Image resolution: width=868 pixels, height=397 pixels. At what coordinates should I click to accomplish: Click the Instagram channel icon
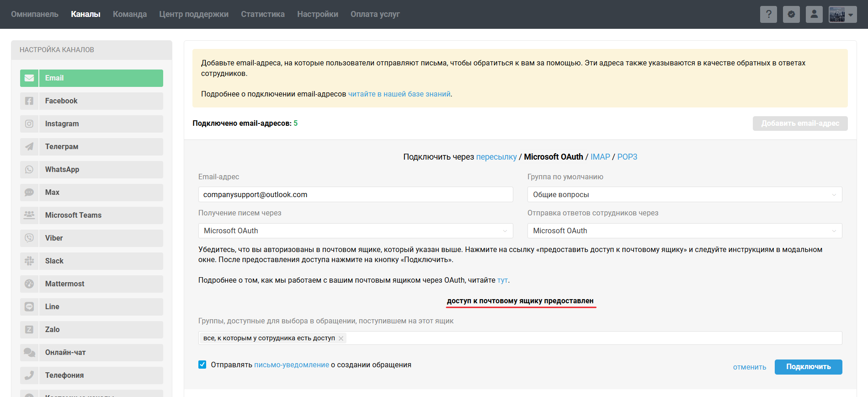click(x=29, y=124)
